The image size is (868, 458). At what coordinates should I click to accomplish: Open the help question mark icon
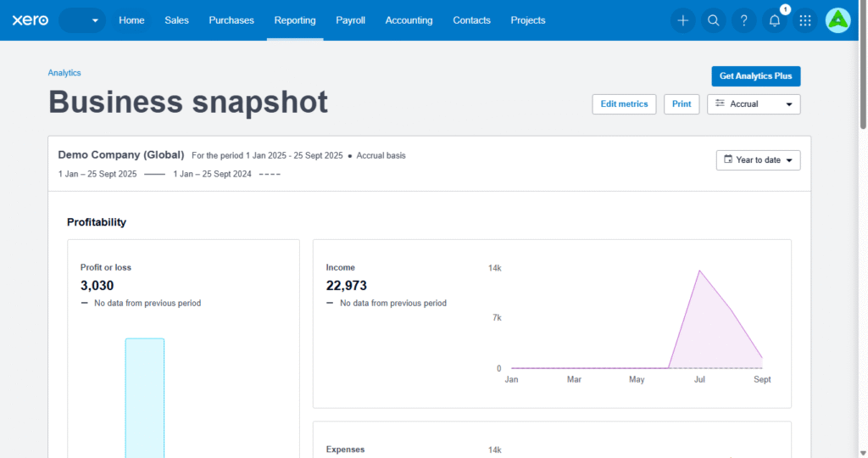coord(744,20)
